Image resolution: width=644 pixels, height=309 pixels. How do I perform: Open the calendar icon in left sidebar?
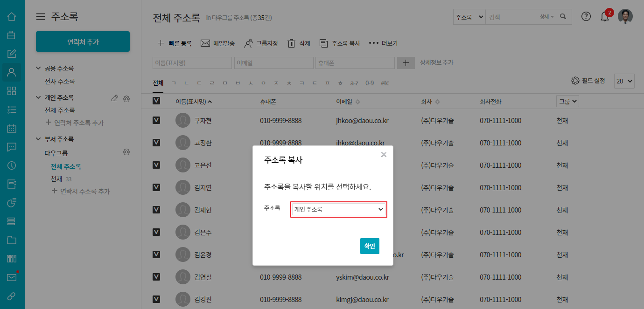(12, 128)
